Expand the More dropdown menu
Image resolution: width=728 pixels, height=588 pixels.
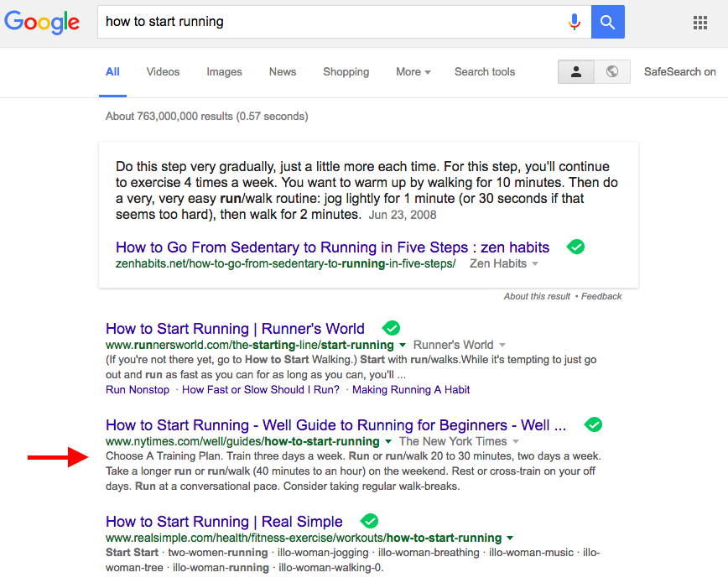tap(413, 72)
